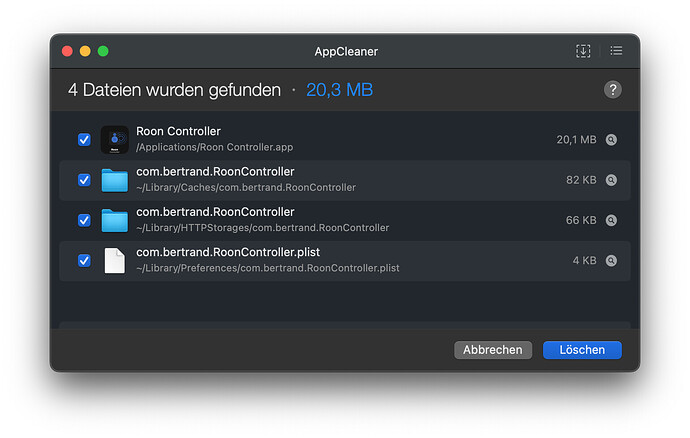Click the drop-zone icon in title bar
The image size is (690, 438).
coord(583,51)
